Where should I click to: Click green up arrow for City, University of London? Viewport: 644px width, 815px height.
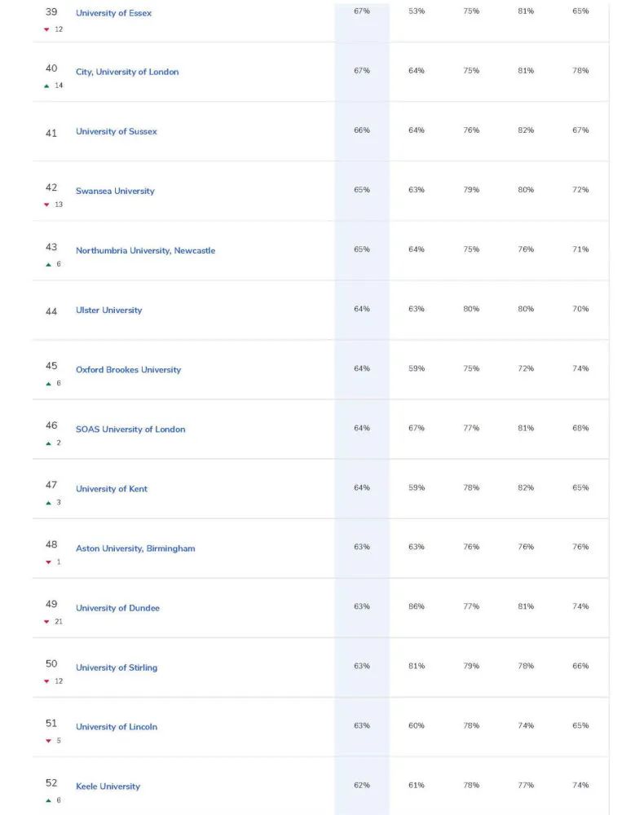pyautogui.click(x=46, y=86)
